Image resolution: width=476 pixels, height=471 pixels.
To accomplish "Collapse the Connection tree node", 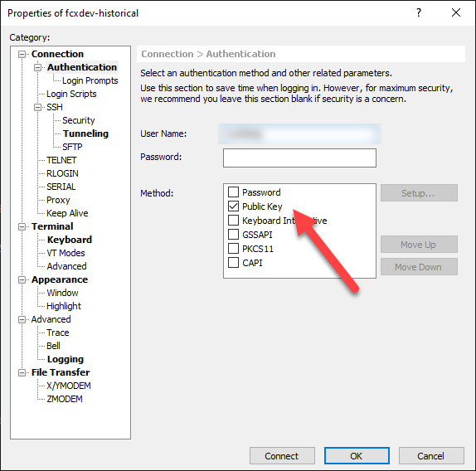I will (22, 55).
